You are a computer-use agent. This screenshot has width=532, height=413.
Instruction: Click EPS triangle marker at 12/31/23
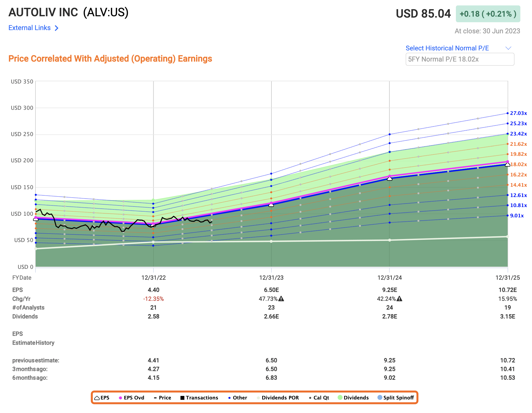tap(271, 205)
